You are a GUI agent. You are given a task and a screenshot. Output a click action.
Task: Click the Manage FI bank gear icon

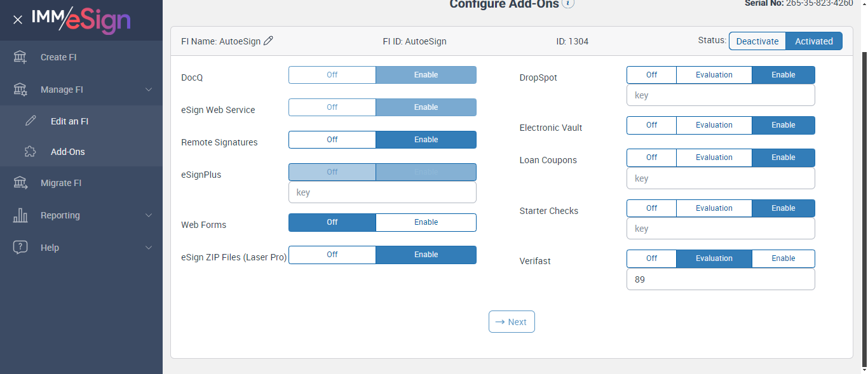20,90
